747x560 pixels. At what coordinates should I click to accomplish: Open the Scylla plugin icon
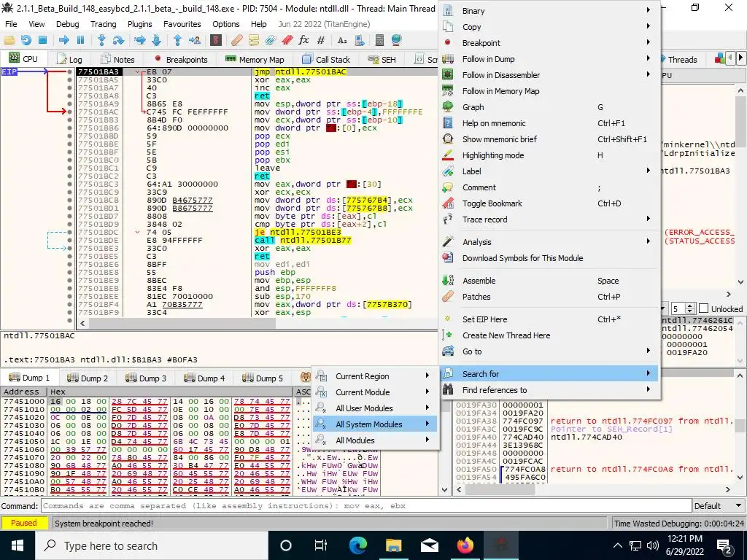(216, 41)
